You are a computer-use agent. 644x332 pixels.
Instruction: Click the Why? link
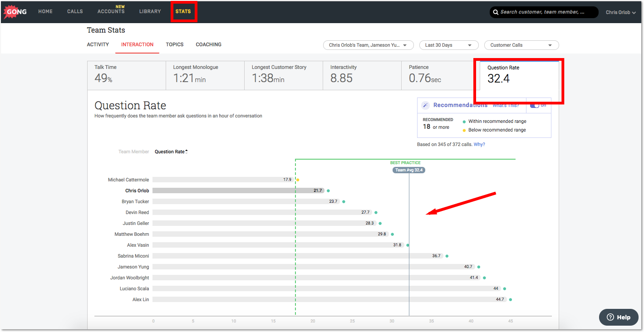(x=479, y=145)
